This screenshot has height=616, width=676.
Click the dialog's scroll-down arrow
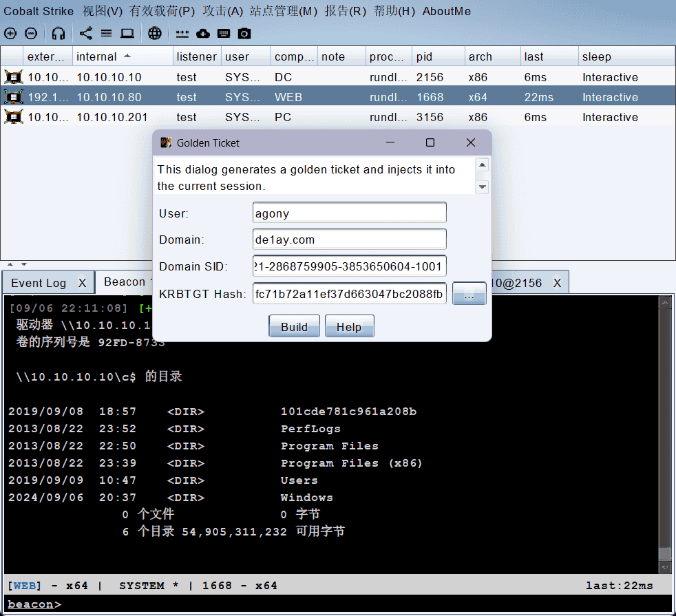[482, 186]
